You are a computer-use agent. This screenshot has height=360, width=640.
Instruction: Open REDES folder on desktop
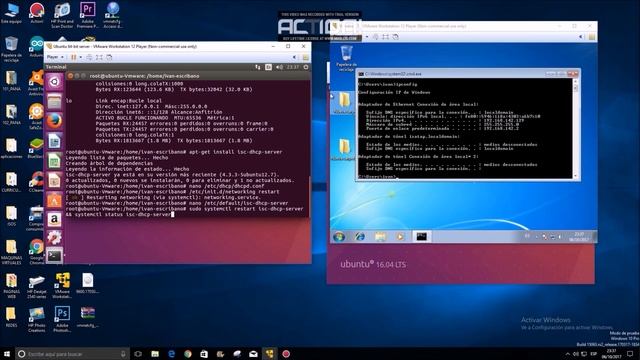[11, 317]
